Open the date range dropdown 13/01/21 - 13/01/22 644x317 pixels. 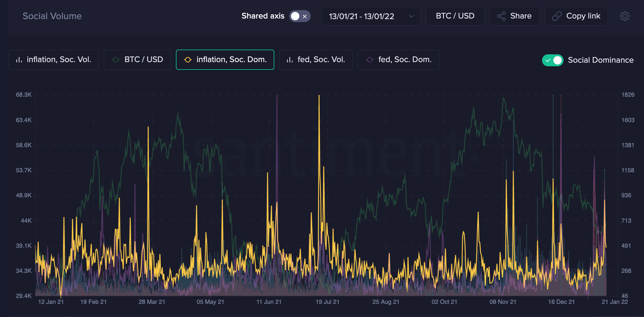(371, 16)
